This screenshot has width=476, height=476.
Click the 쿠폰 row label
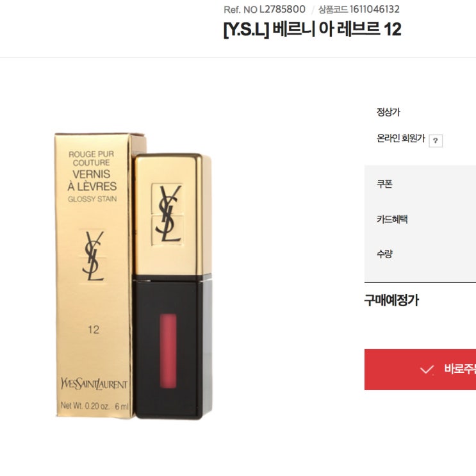coord(384,184)
